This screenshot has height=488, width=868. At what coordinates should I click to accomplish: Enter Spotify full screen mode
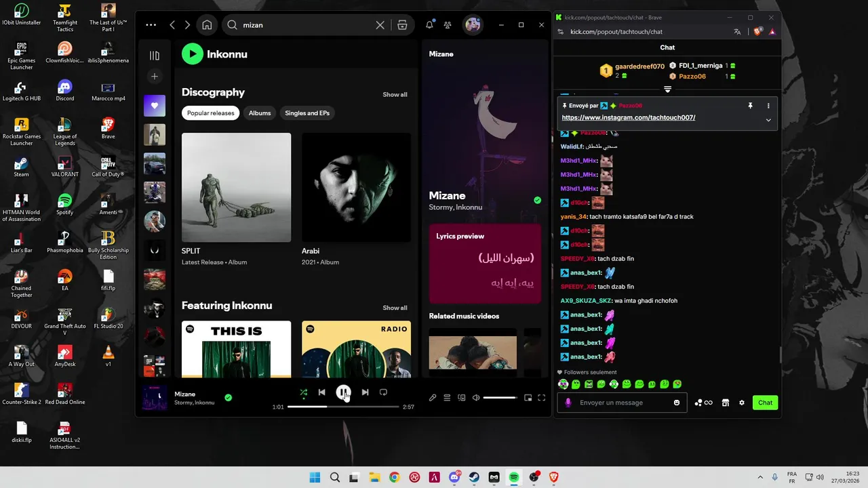[x=541, y=398]
